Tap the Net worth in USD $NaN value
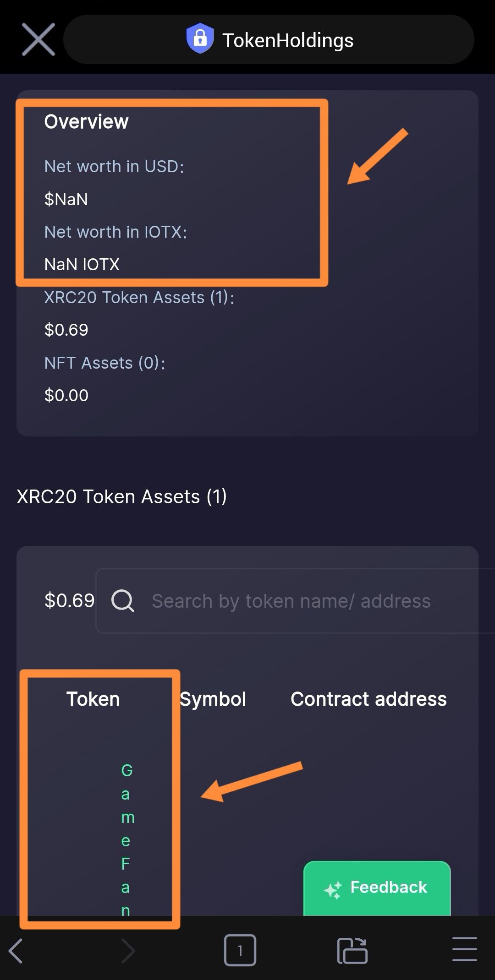Screen dimensions: 495x980 click(x=66, y=199)
